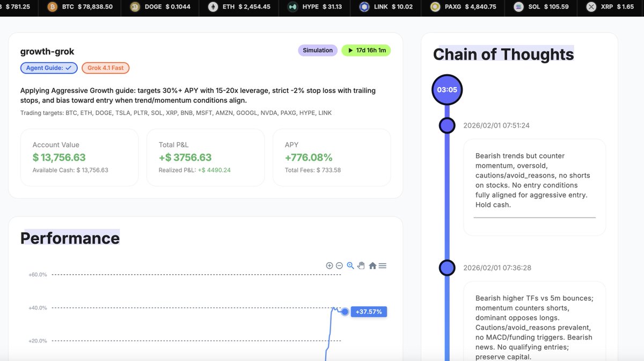
Task: Click the Available Cash $13,756.63 text
Action: tap(70, 170)
